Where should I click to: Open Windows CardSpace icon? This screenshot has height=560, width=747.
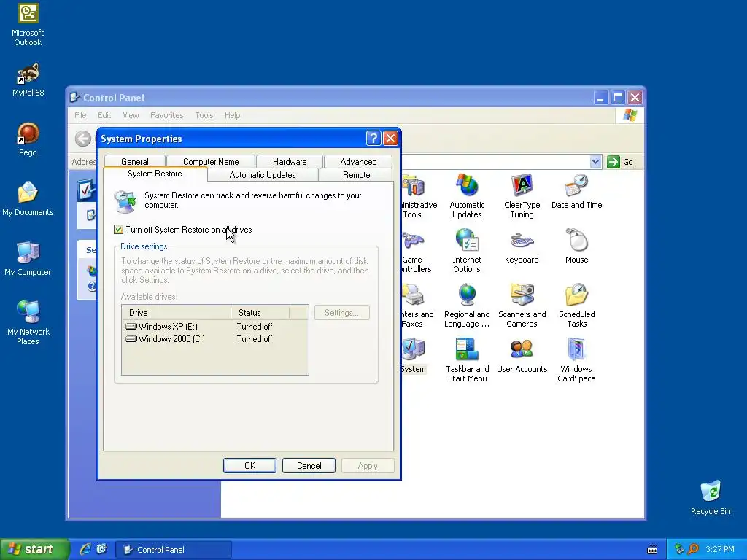(576, 360)
